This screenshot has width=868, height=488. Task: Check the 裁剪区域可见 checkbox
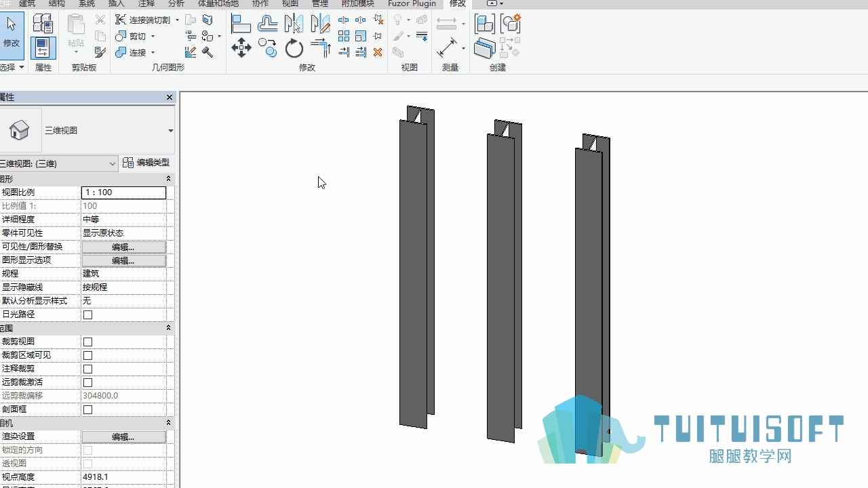pos(87,355)
